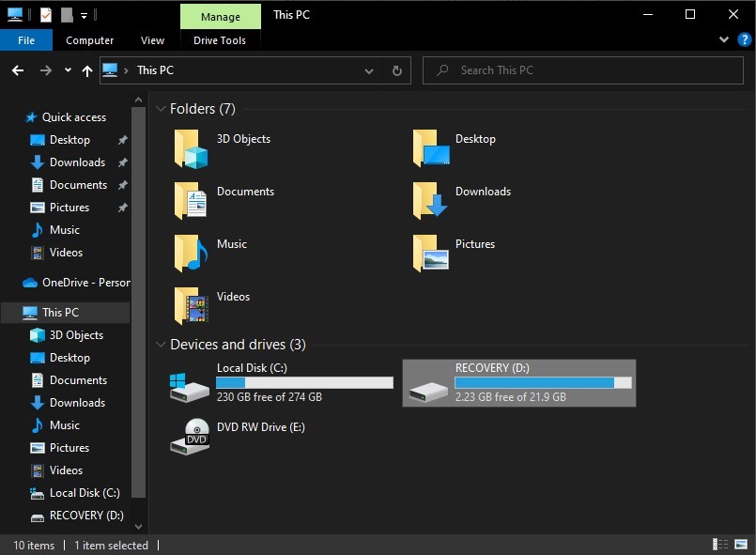This screenshot has height=555, width=756.
Task: Select the Documents folder icon in Folders
Action: coord(191,200)
